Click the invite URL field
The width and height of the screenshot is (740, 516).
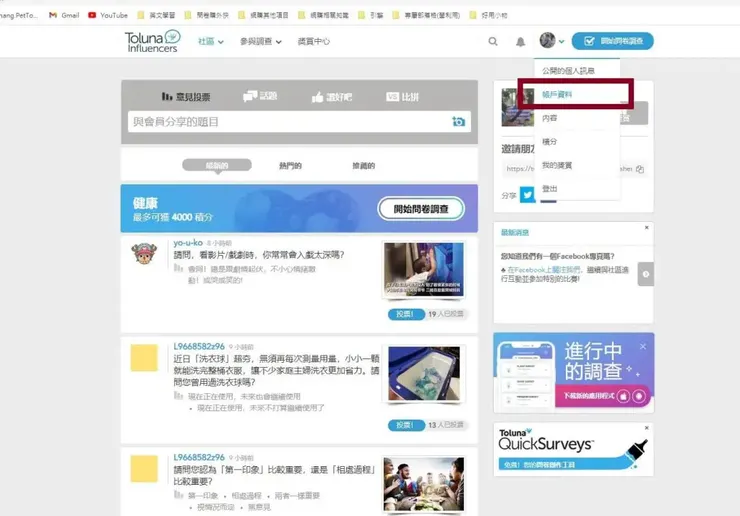point(569,169)
